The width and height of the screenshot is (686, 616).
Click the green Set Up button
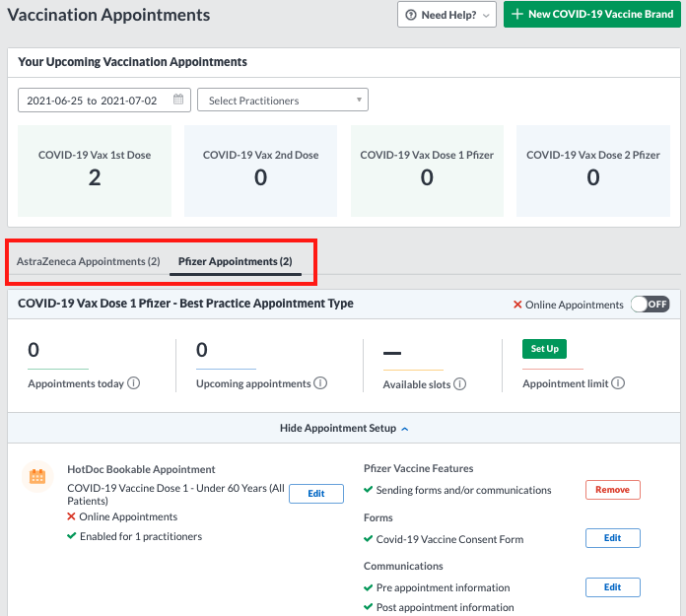[544, 349]
